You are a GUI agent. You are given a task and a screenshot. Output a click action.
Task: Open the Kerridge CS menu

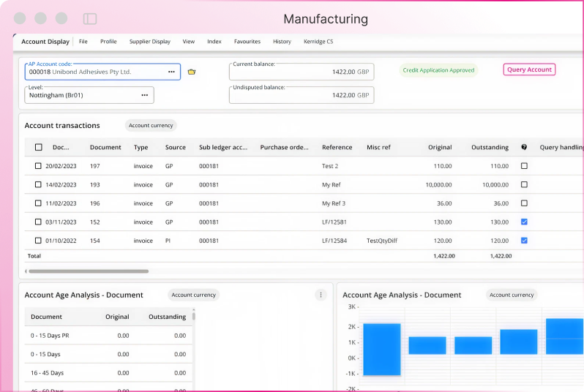(x=318, y=42)
